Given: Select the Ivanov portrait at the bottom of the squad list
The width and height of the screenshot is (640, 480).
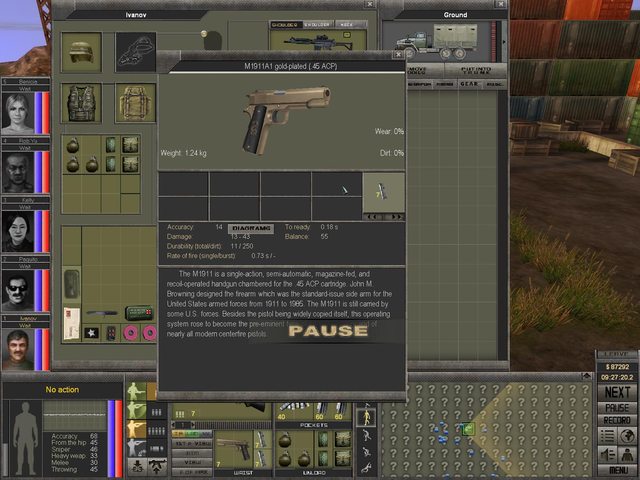Looking at the screenshot, I should (18, 350).
